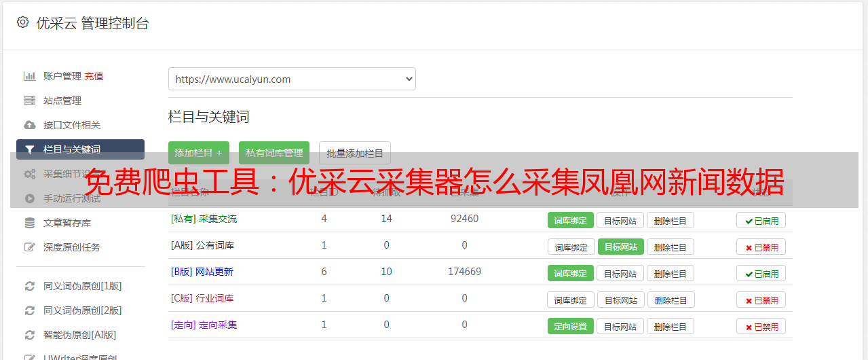Click 词库绑定 for the 采集交流 row
This screenshot has width=868, height=360.
[x=571, y=220]
